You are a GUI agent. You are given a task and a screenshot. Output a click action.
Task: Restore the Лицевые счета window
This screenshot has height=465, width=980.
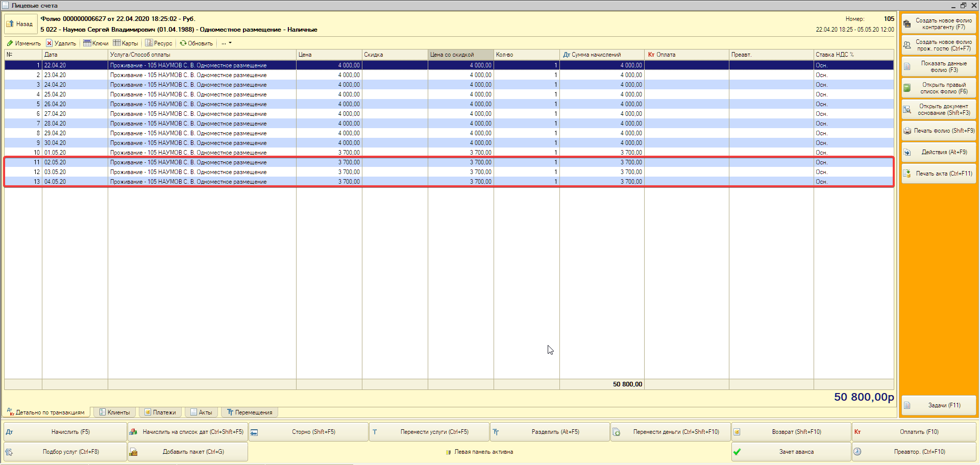(x=963, y=5)
